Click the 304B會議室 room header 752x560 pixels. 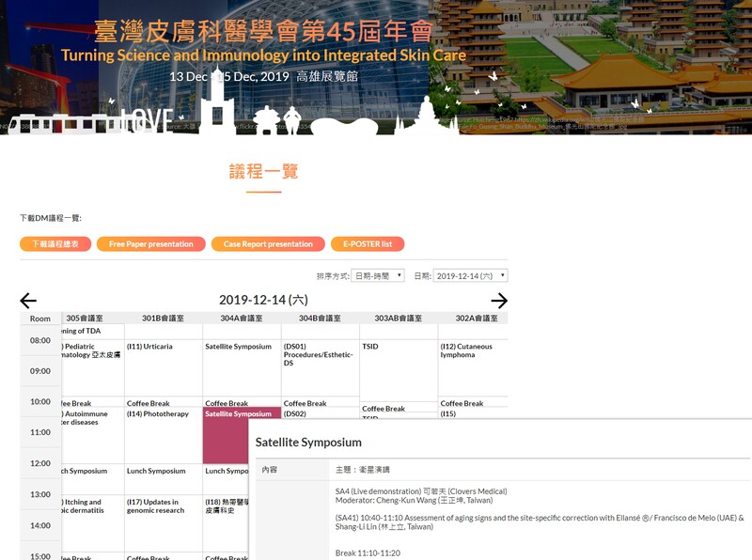[x=320, y=319]
